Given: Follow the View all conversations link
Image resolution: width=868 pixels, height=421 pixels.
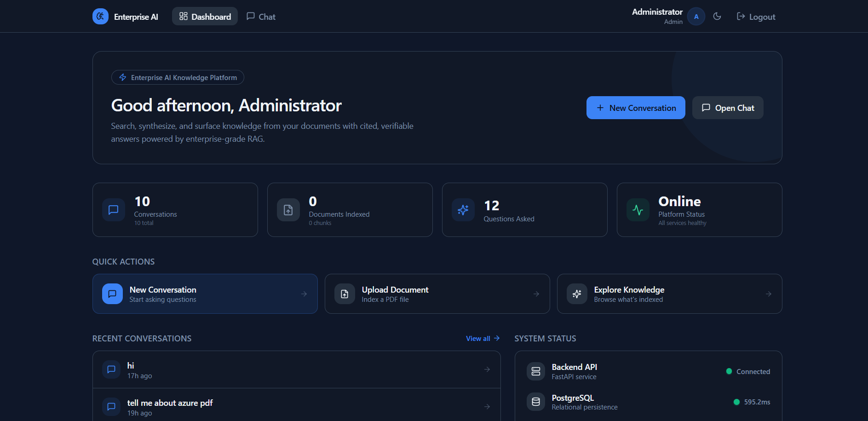Looking at the screenshot, I should click(483, 339).
